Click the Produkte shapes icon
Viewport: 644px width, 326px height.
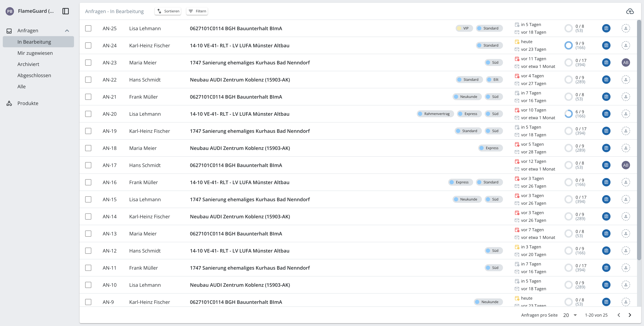click(x=9, y=103)
